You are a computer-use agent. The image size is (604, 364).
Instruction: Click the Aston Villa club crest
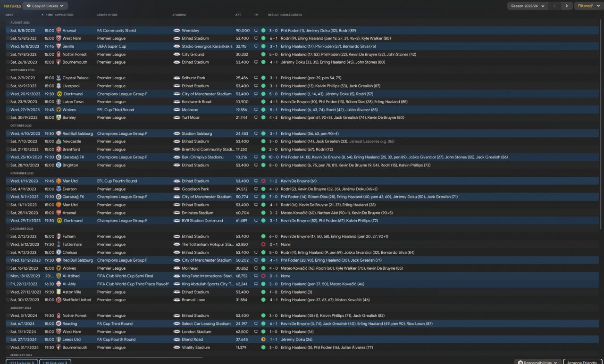coord(59,292)
